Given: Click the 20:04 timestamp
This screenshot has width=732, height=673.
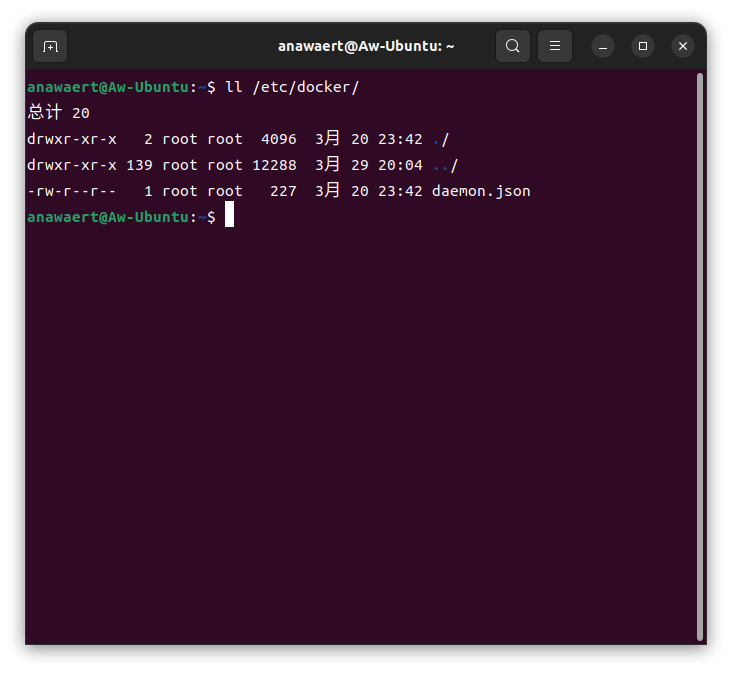Looking at the screenshot, I should pos(400,165).
